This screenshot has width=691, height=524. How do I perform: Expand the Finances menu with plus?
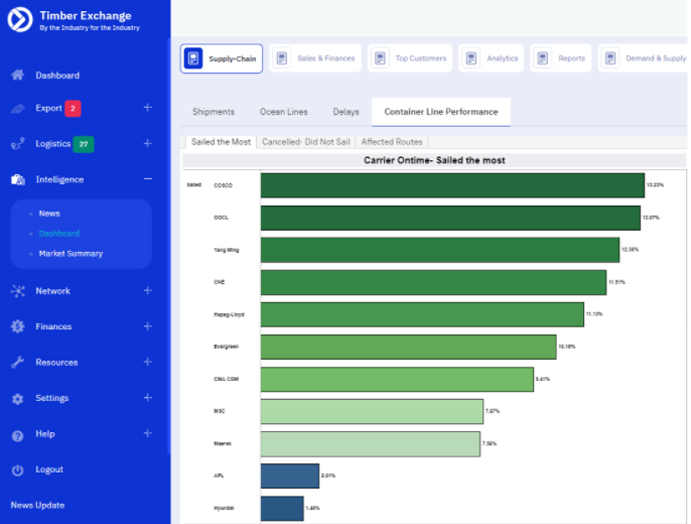pyautogui.click(x=148, y=326)
